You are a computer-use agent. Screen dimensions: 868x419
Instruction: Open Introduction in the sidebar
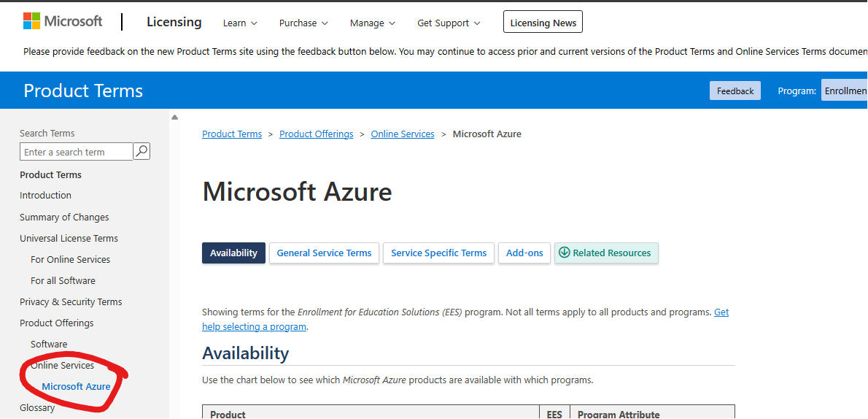[x=45, y=195]
